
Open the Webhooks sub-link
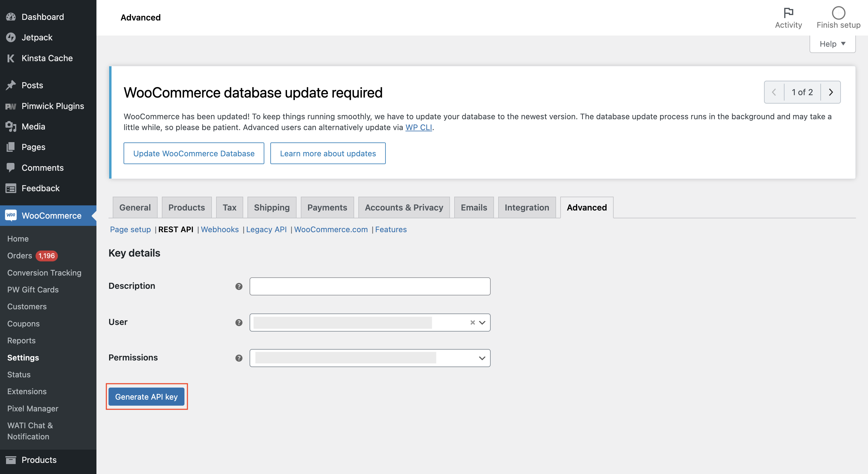click(x=220, y=229)
